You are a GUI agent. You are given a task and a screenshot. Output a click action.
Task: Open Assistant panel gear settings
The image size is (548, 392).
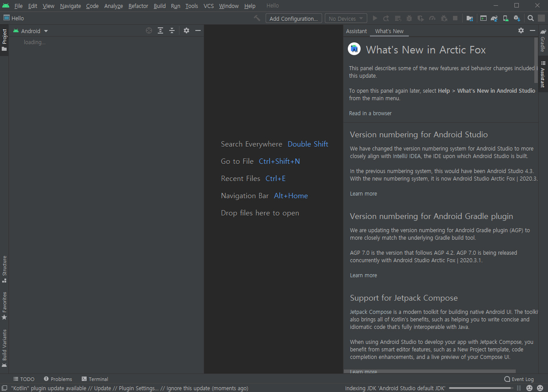[x=521, y=30]
